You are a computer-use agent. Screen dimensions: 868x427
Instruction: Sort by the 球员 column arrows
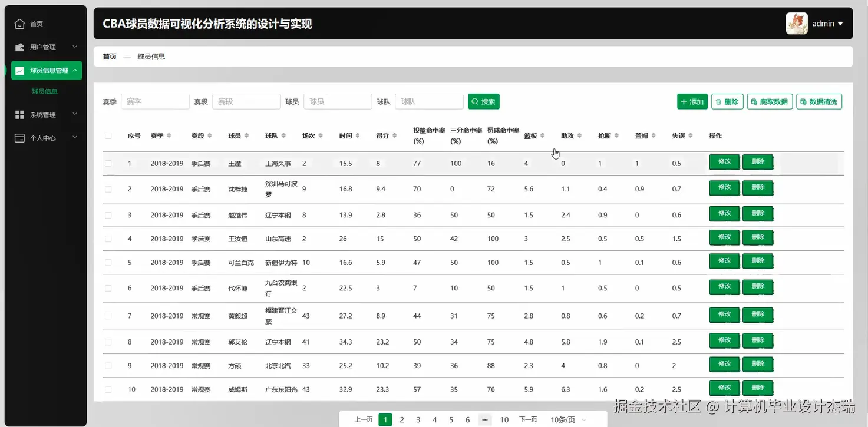pos(246,135)
